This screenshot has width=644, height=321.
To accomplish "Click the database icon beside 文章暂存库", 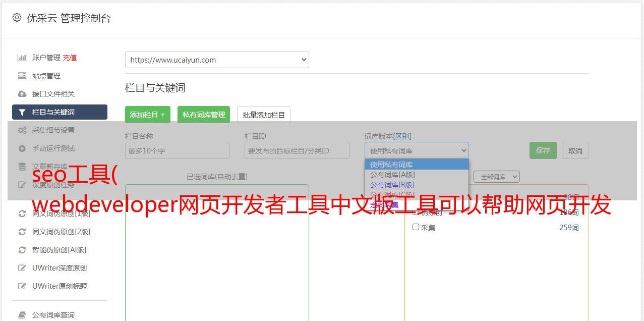I will pyautogui.click(x=22, y=167).
